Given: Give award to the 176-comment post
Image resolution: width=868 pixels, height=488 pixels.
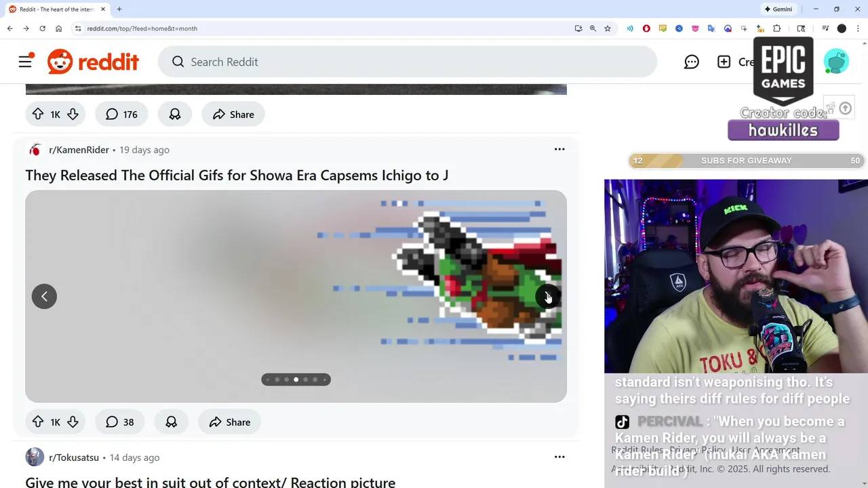Looking at the screenshot, I should point(175,115).
